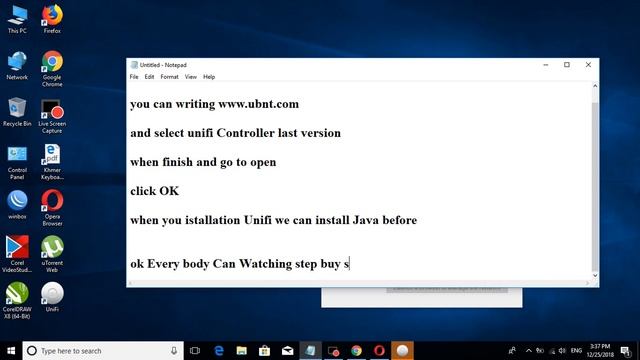Viewport: 640px width, 360px height.
Task: Minimize the Notepad window
Action: point(546,65)
